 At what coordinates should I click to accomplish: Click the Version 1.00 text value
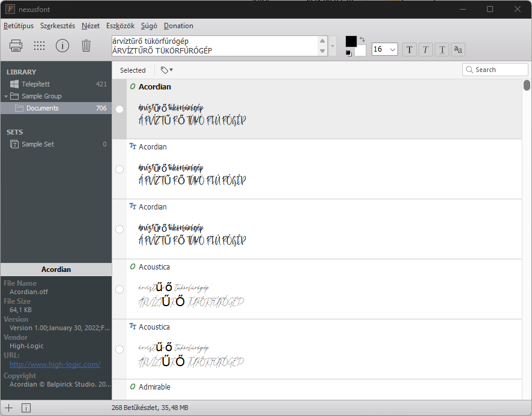(59, 328)
